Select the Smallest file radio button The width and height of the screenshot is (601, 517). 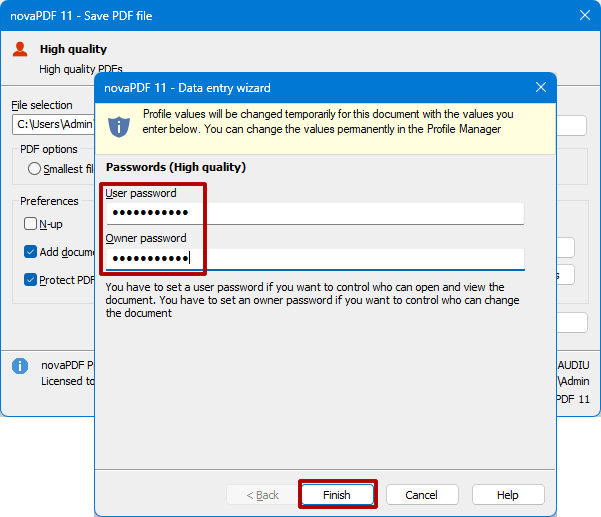pos(35,169)
